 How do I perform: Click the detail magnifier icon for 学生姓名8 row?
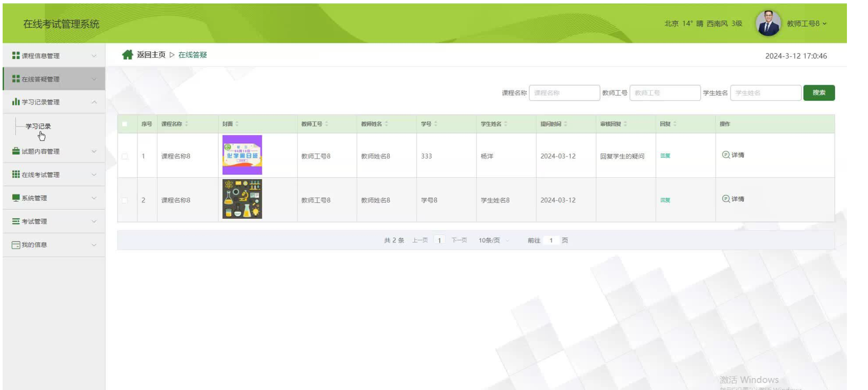[726, 199]
